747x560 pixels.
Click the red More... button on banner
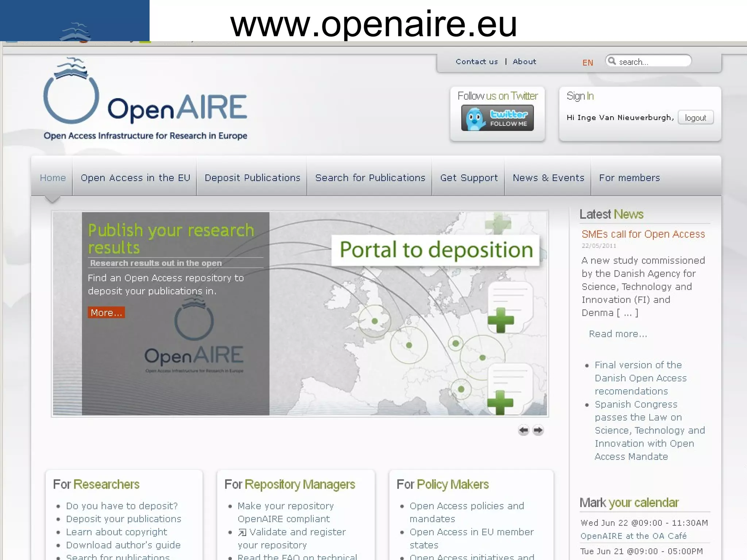click(x=106, y=312)
